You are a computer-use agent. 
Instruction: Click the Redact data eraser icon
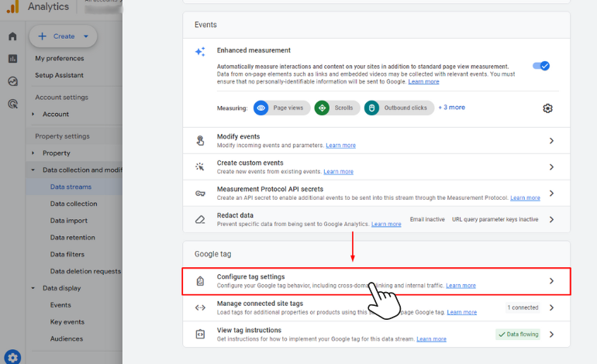200,219
